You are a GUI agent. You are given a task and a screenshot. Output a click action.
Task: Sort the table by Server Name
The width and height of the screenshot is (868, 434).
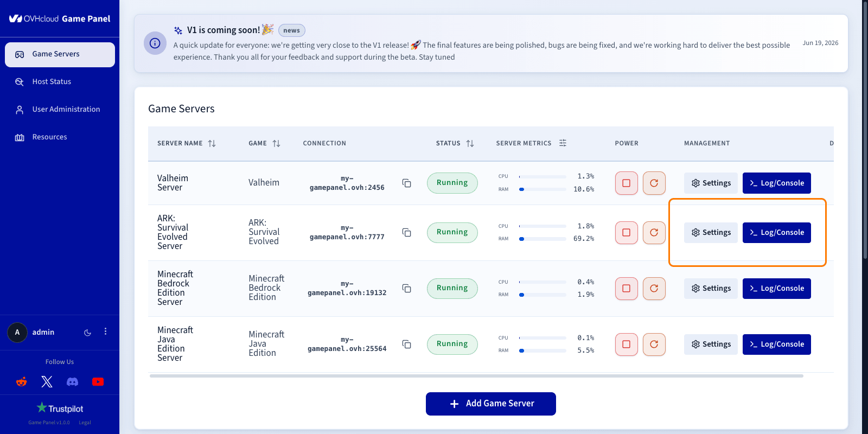pyautogui.click(x=212, y=143)
